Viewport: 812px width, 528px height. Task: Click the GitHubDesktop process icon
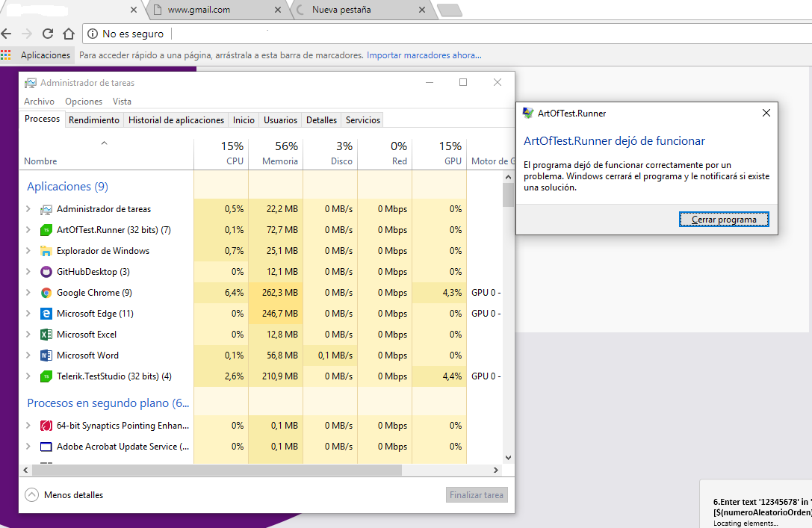point(46,272)
